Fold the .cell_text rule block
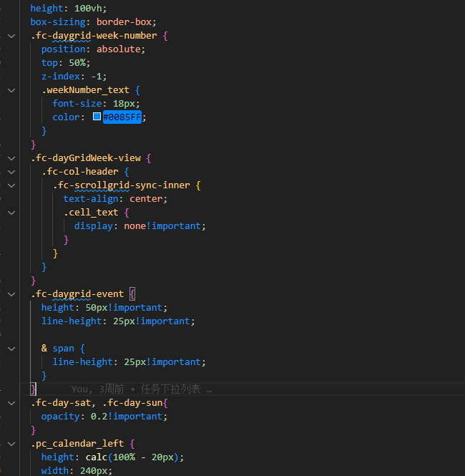Image resolution: width=465 pixels, height=476 pixels. click(11, 213)
